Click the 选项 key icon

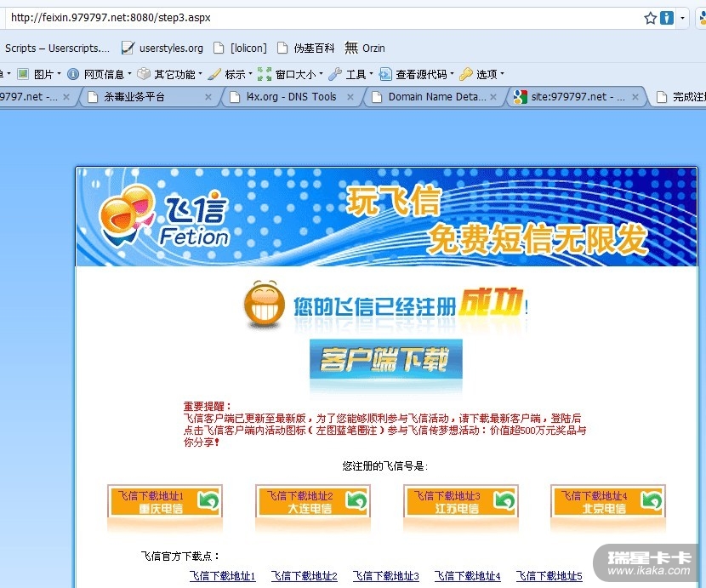[466, 74]
